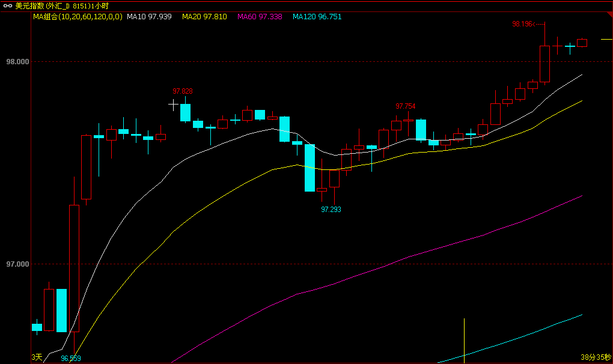
Task: Select the cyan MA120 96.751 readout
Action: 317,16
